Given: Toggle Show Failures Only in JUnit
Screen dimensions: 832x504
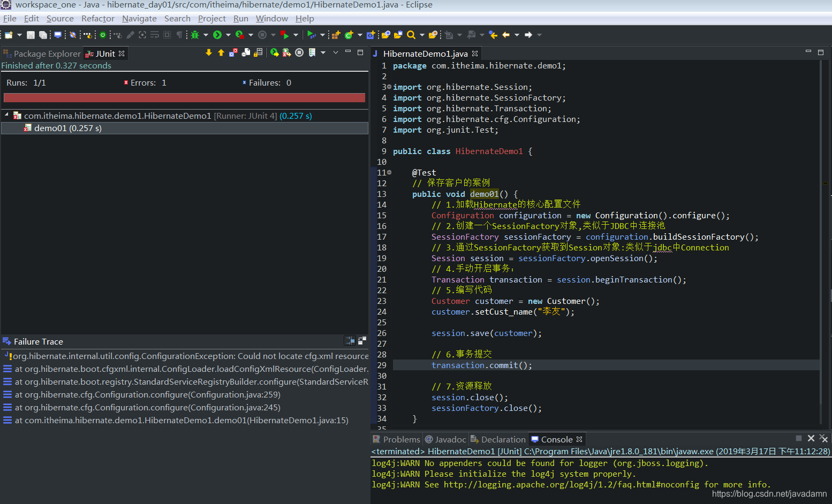Looking at the screenshot, I should click(x=233, y=52).
